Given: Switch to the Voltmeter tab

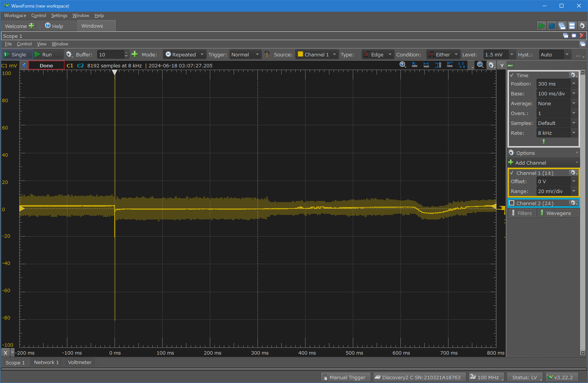Looking at the screenshot, I should point(80,362).
